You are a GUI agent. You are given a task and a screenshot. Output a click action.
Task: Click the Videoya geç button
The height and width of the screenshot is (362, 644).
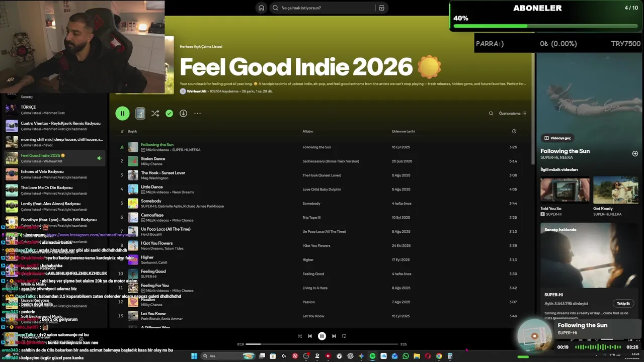pos(557,138)
